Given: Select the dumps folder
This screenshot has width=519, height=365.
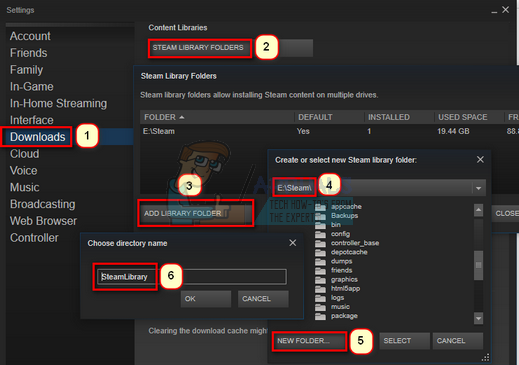Looking at the screenshot, I should coord(341,261).
